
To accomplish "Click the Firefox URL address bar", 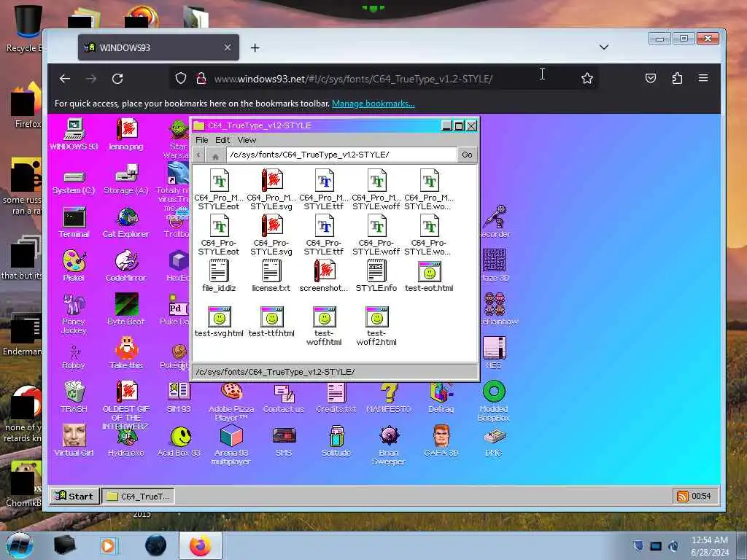I will pyautogui.click(x=384, y=79).
